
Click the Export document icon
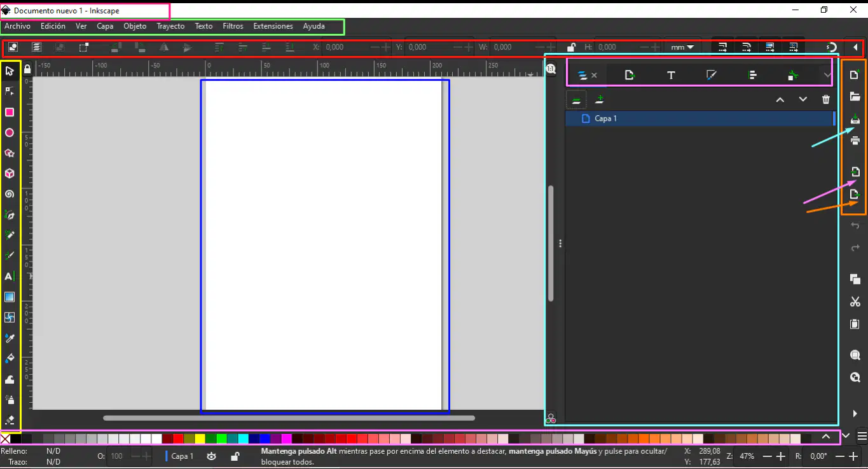855,194
